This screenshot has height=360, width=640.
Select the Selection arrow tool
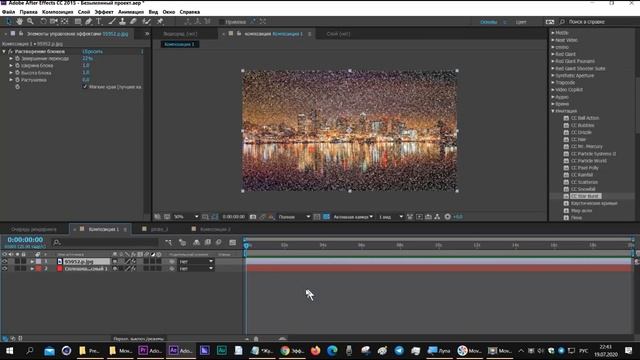[9, 21]
